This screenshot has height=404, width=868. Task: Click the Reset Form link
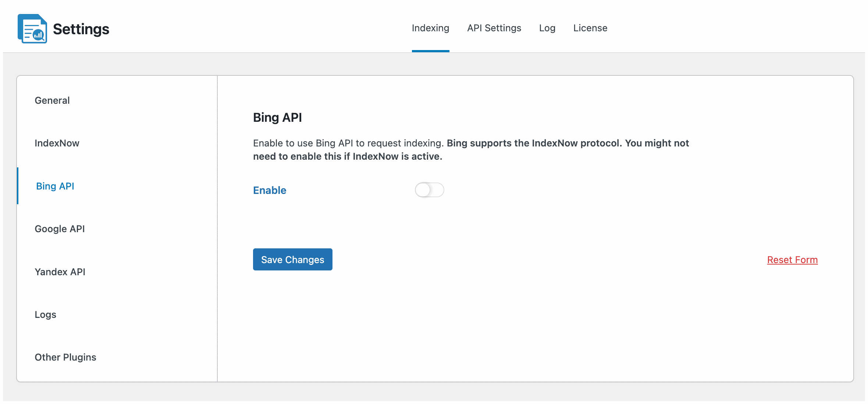point(793,259)
